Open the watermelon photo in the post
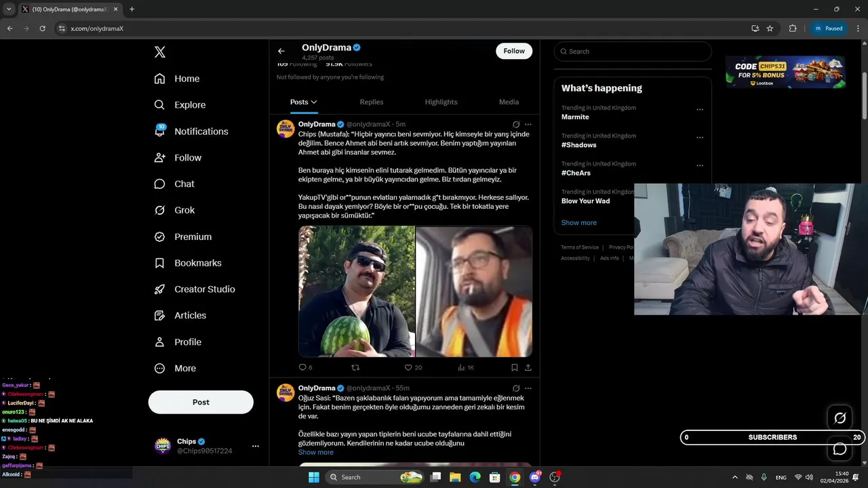This screenshot has height=488, width=868. [357, 291]
